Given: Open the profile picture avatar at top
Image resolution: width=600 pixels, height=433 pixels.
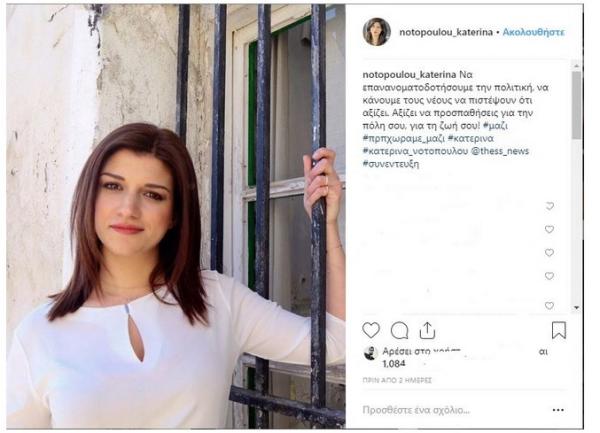Looking at the screenshot, I should coord(377,32).
